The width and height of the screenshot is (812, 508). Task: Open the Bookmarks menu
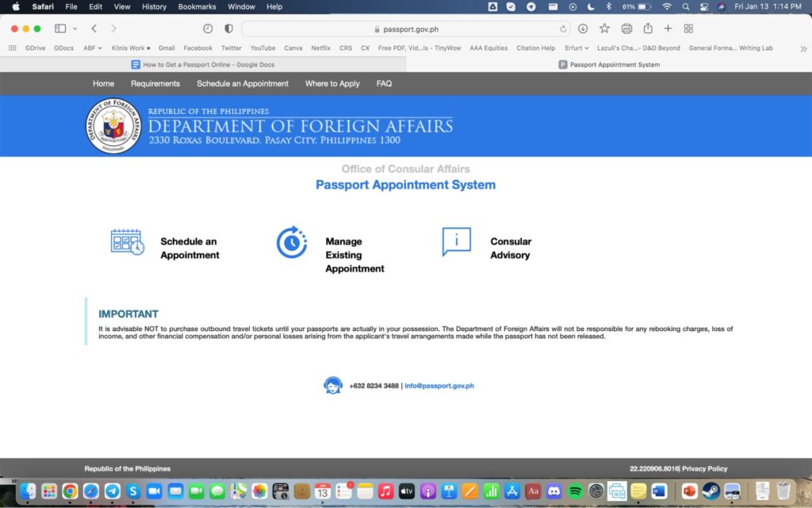tap(197, 6)
